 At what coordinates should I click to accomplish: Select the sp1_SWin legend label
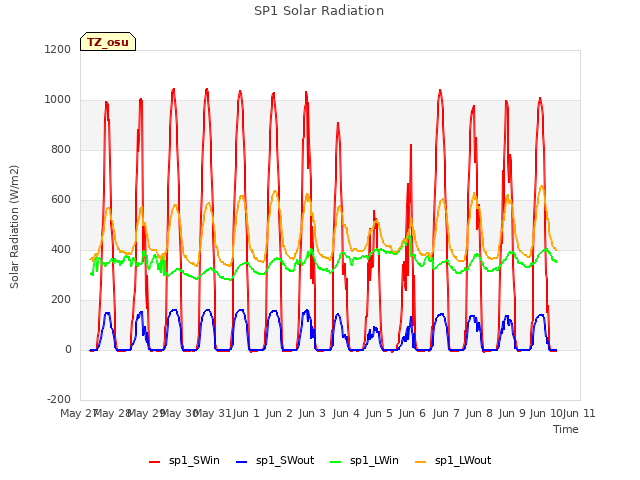click(x=194, y=460)
